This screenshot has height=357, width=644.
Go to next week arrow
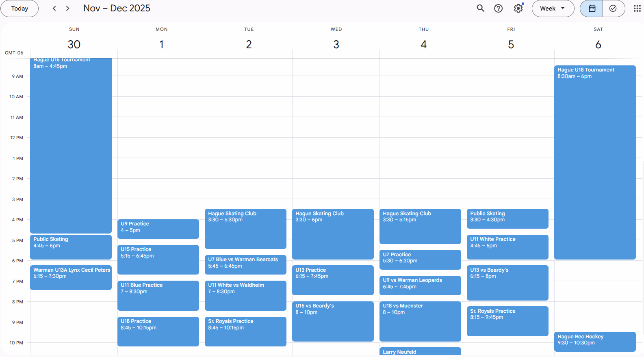[68, 9]
